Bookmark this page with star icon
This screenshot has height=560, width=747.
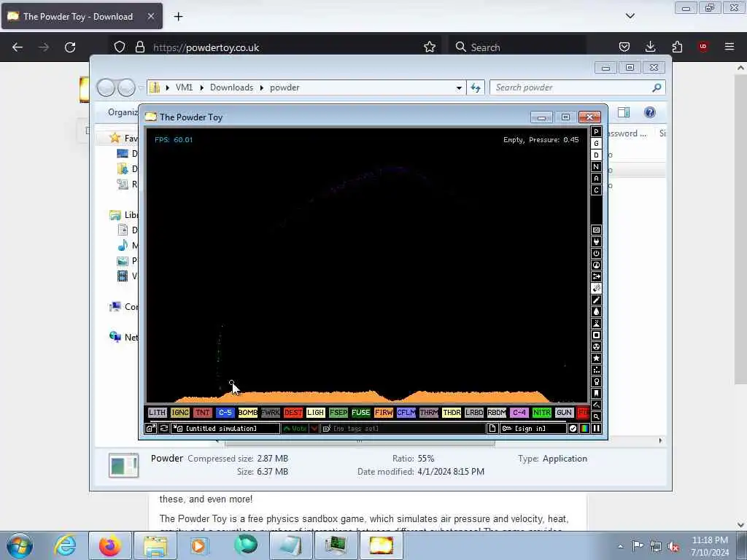(429, 47)
